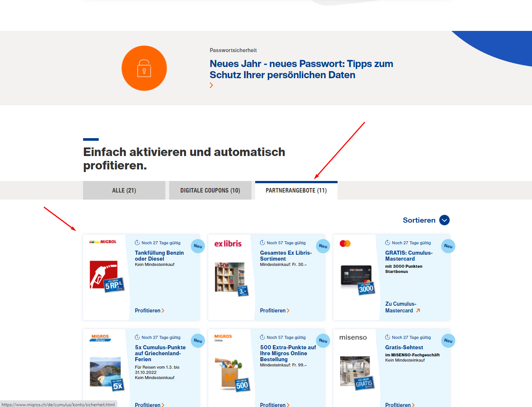Click the Mastercard logo icon
Viewport: 532px width, 407px height.
click(345, 244)
